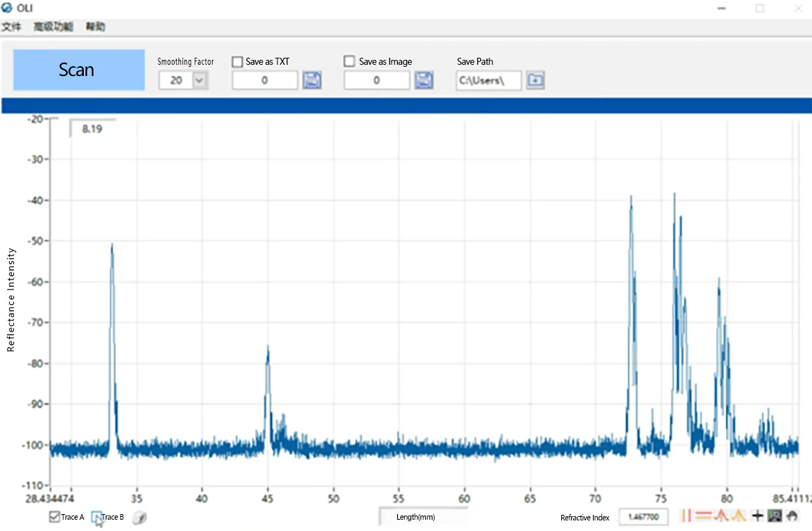Open the 高级功能 (Advanced) menu
The image size is (812, 531).
pos(53,27)
